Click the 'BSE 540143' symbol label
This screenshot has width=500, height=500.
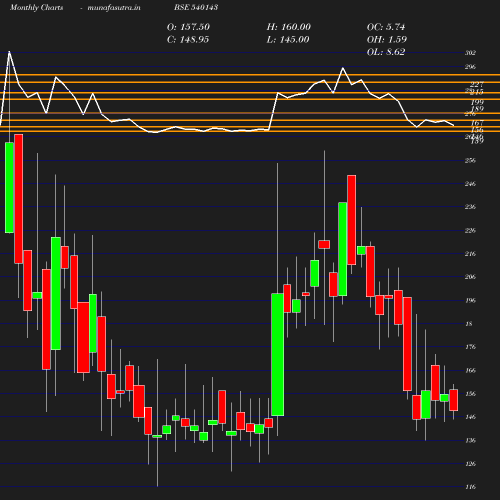[196, 7]
